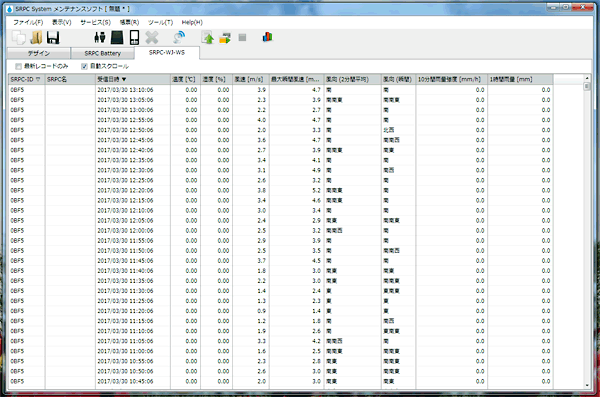
Task: Click wind speed 4.0 in 12:55:06 row
Action: 261,120
